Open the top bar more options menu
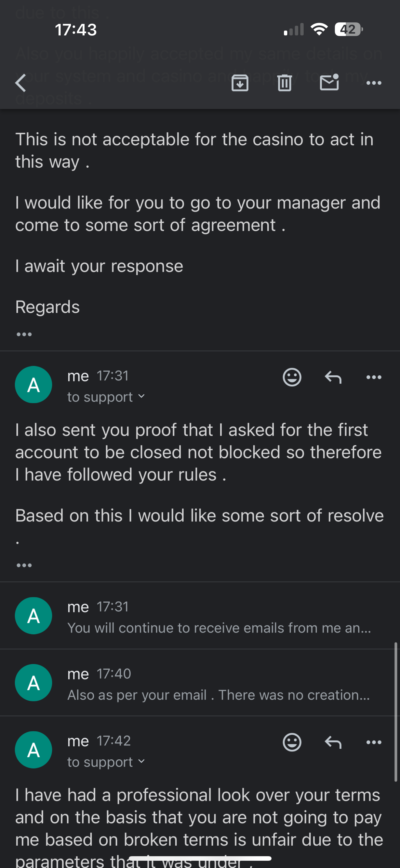Image resolution: width=400 pixels, height=868 pixels. pyautogui.click(x=374, y=83)
